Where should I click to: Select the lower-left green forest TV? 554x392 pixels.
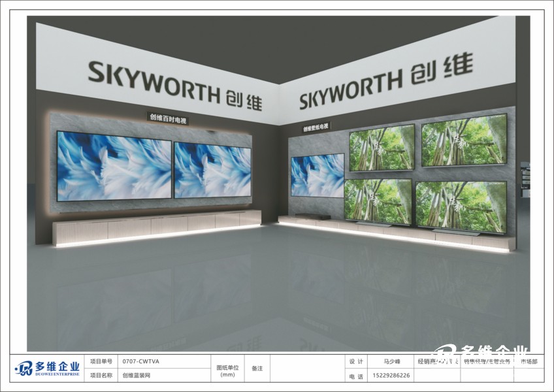[378, 201]
